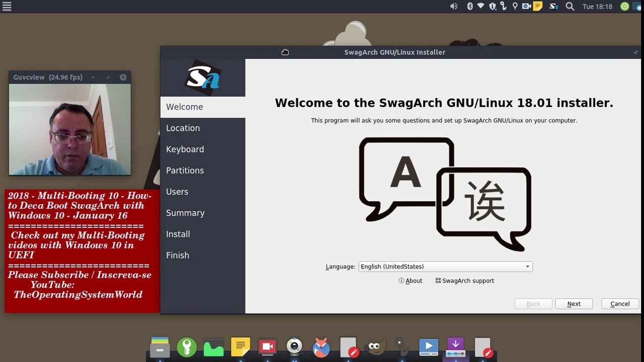Select the Keyboard step in sidebar
Image resolution: width=644 pixels, height=362 pixels.
[203, 149]
